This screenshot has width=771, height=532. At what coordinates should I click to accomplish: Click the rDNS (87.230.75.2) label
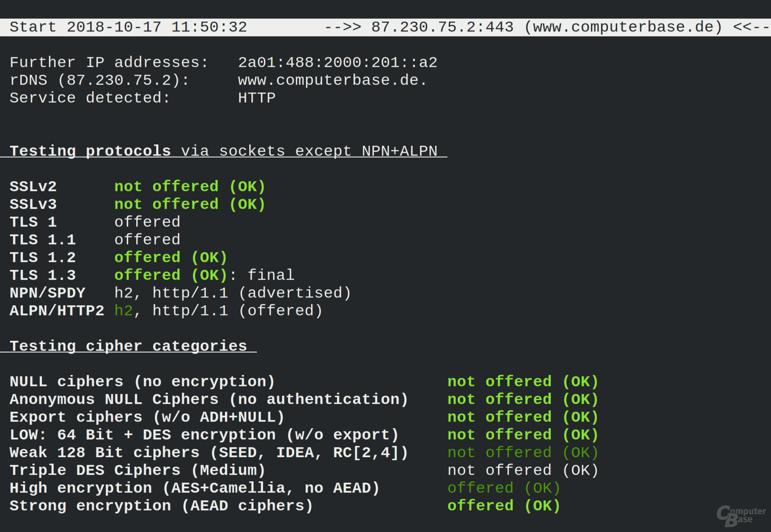[x=100, y=80]
